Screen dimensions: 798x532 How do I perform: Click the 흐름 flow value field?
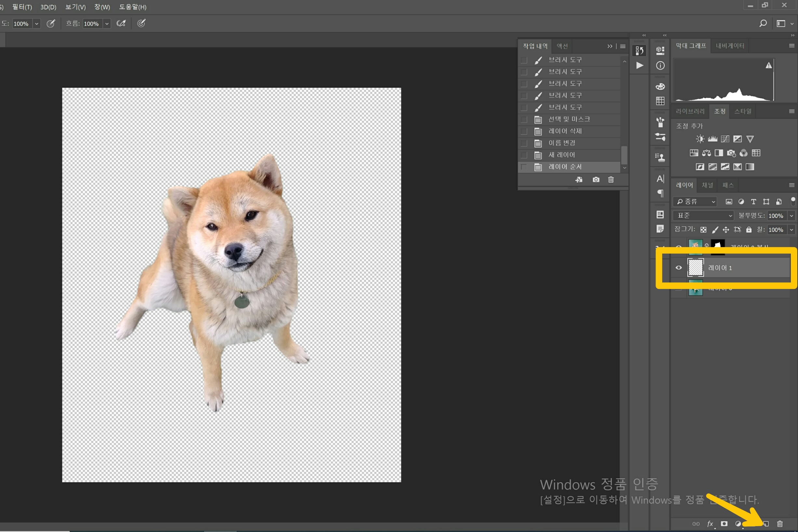tap(92, 24)
